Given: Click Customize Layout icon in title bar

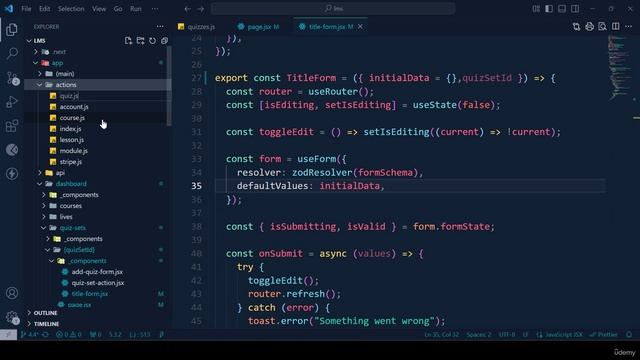Looking at the screenshot, I should coord(536,9).
